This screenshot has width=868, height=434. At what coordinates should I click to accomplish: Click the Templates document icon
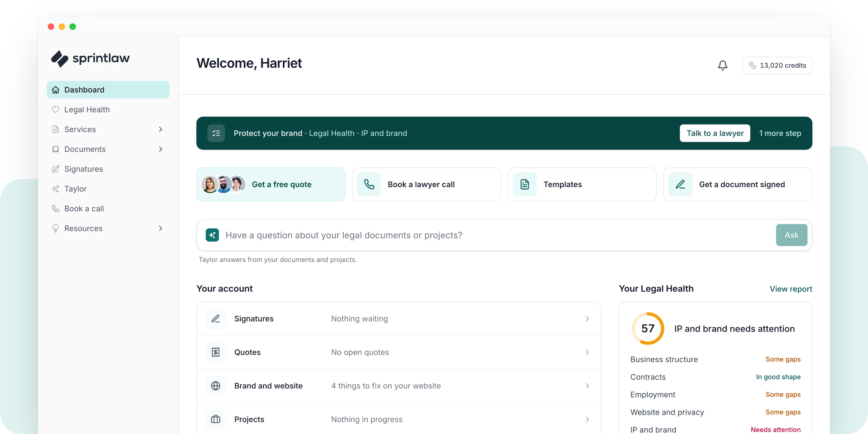525,184
